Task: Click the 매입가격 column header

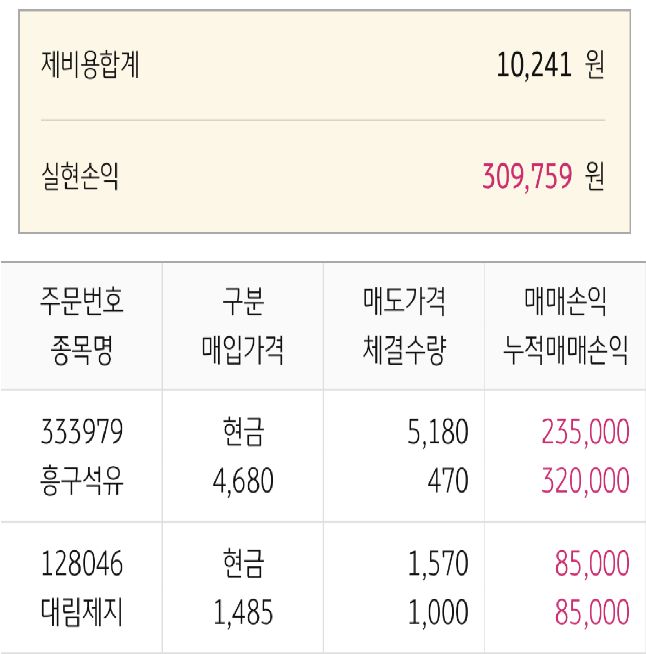Action: tap(243, 351)
